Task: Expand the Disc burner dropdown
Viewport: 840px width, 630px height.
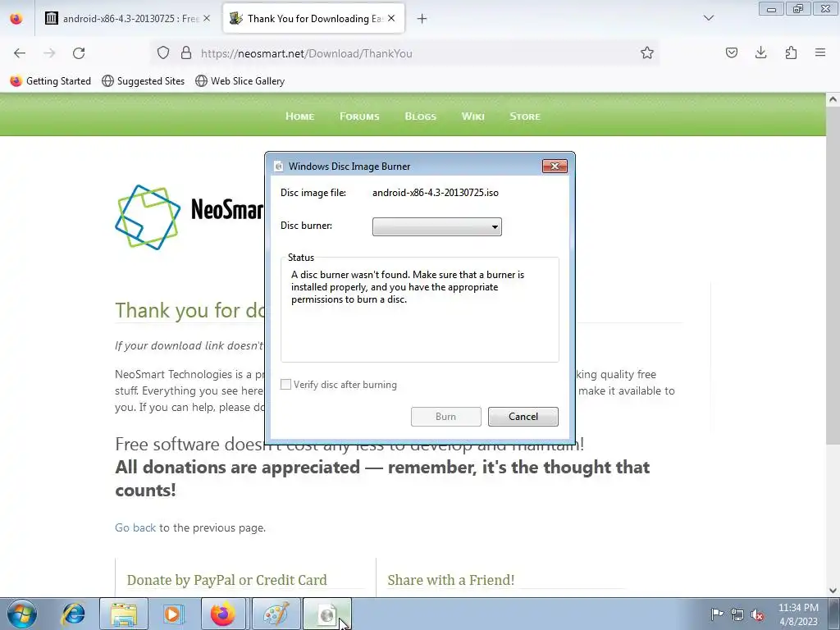Action: coord(437,226)
